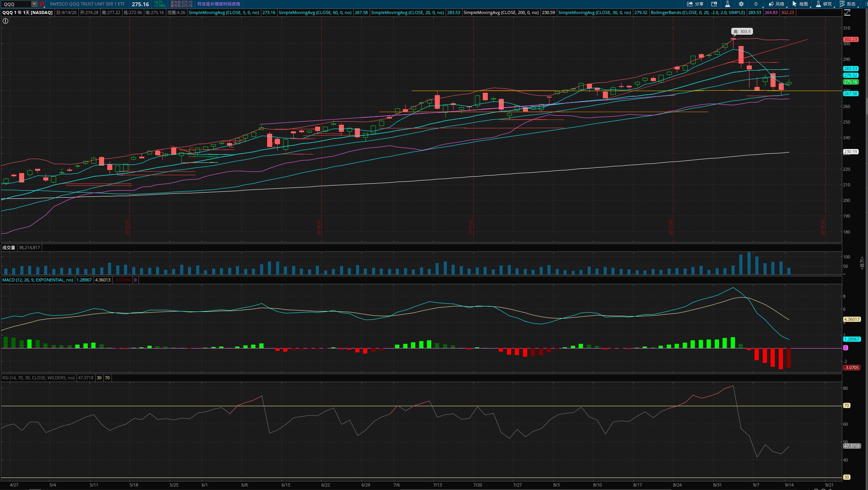Click the last price 275.16 in header
Viewport: 868px width, 490px height.
tap(140, 4)
